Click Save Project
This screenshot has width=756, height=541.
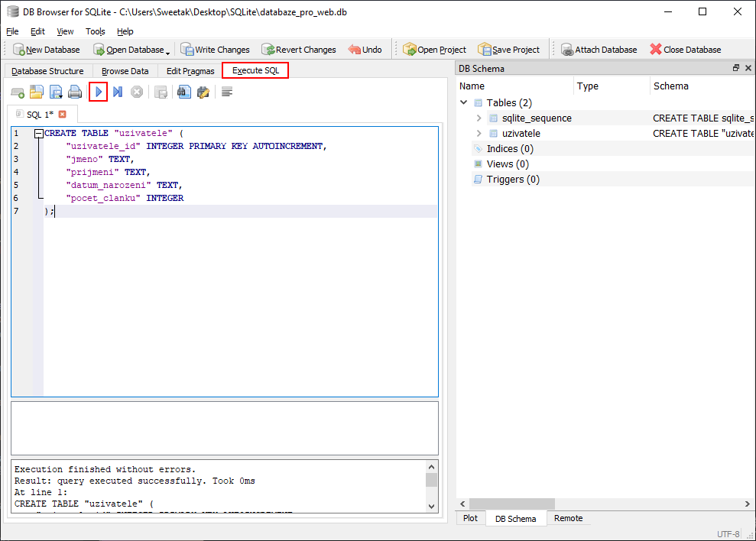[x=508, y=50]
